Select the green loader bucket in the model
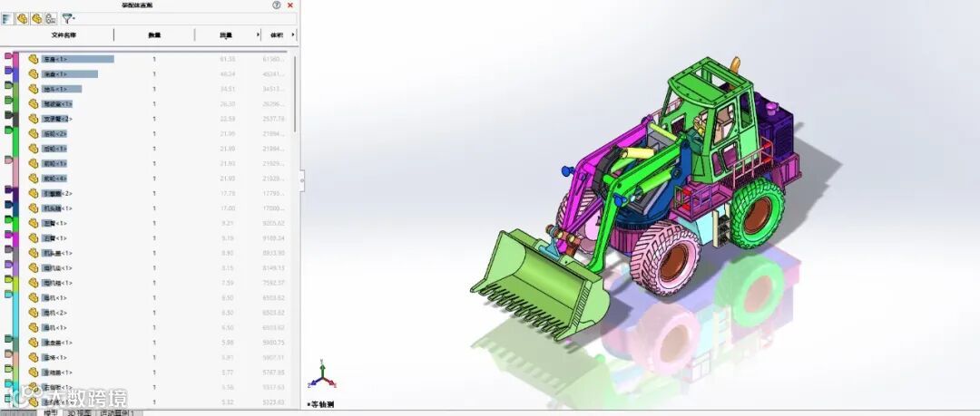Image resolution: width=980 pixels, height=416 pixels. [x=539, y=285]
